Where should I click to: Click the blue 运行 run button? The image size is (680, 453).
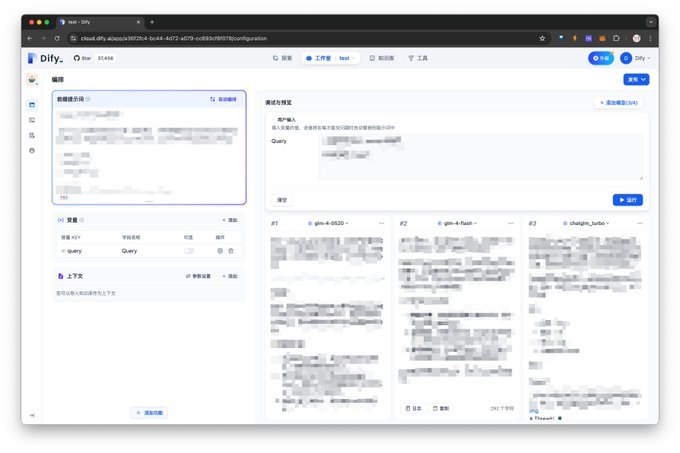pos(628,200)
